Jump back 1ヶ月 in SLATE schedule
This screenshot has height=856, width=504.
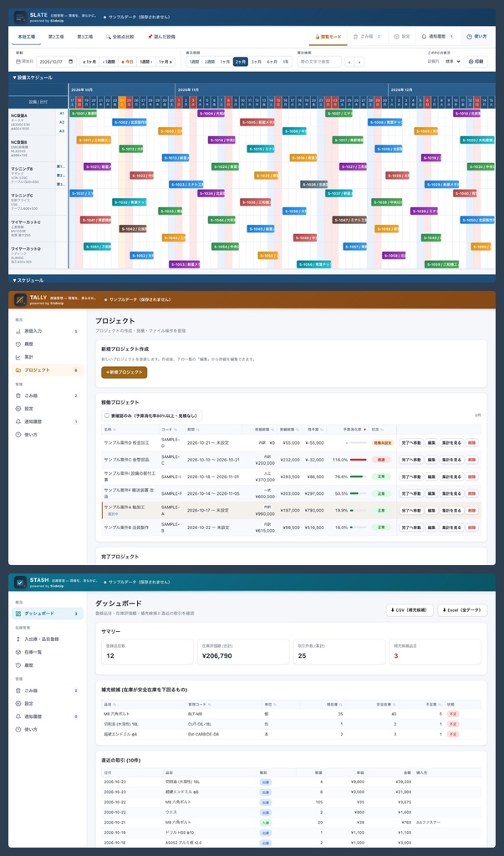[89, 62]
